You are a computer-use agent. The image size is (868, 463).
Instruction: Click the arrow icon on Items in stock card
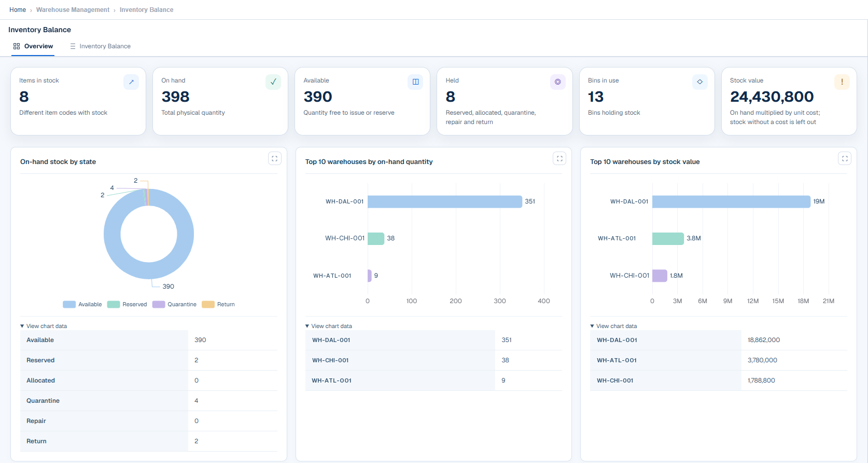pyautogui.click(x=131, y=82)
